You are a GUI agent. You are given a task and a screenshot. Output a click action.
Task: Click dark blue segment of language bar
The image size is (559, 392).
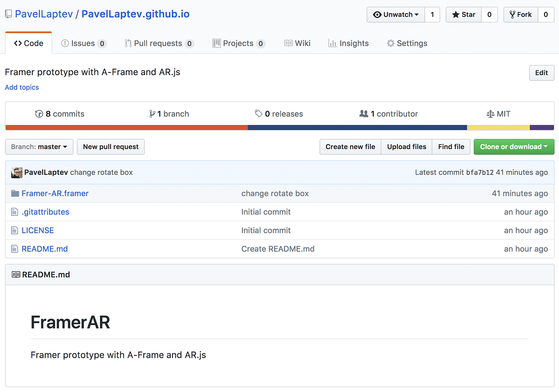point(357,128)
